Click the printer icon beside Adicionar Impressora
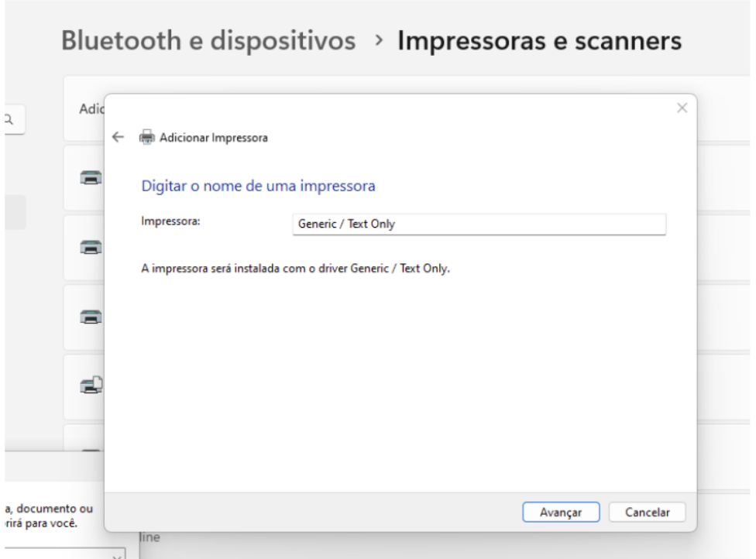Image resolution: width=756 pixels, height=559 pixels. [146, 138]
